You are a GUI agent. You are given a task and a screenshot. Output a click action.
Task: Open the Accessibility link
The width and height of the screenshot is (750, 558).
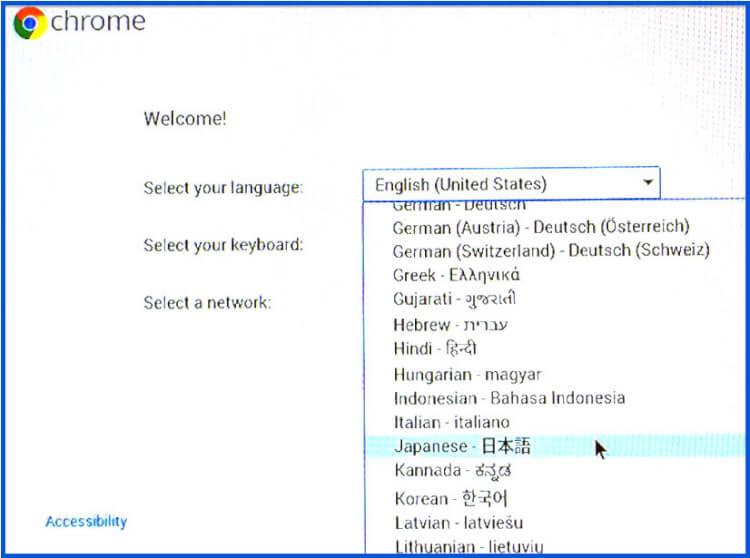click(x=86, y=521)
